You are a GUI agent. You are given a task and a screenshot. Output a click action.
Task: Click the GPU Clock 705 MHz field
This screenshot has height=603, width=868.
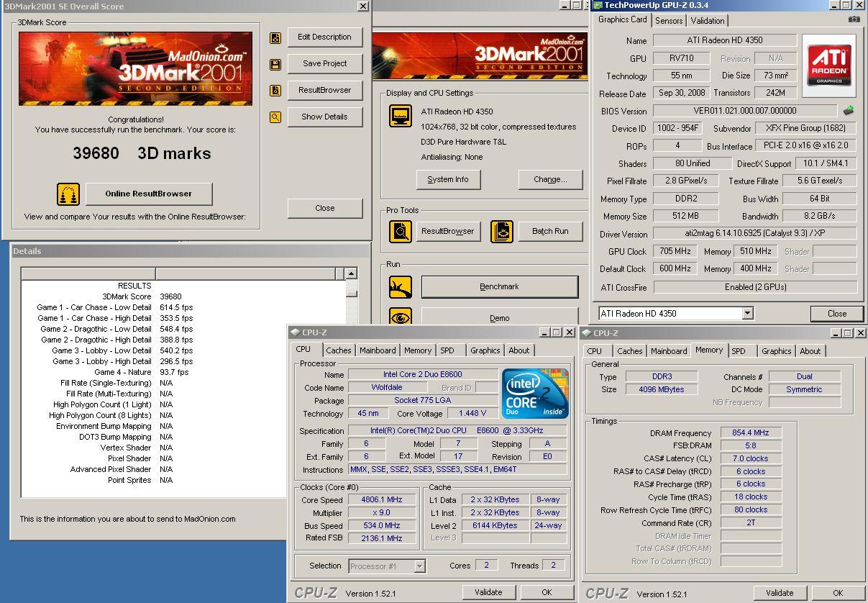(x=675, y=251)
